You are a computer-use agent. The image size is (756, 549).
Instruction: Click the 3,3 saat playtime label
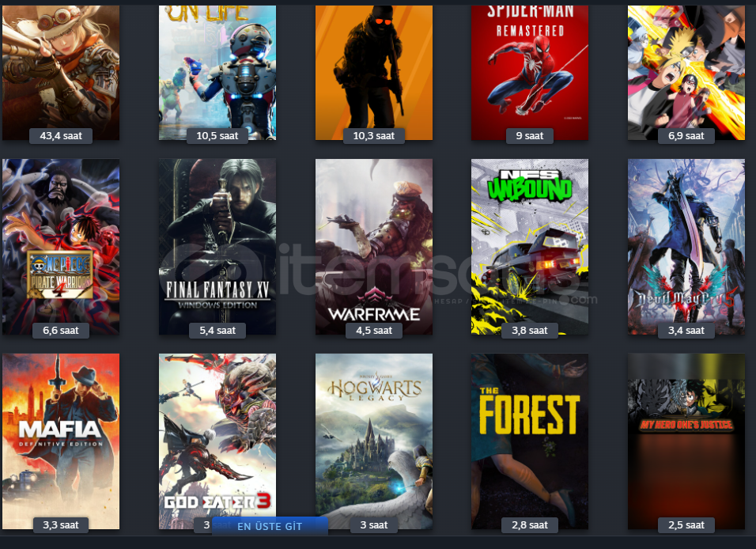(x=61, y=525)
